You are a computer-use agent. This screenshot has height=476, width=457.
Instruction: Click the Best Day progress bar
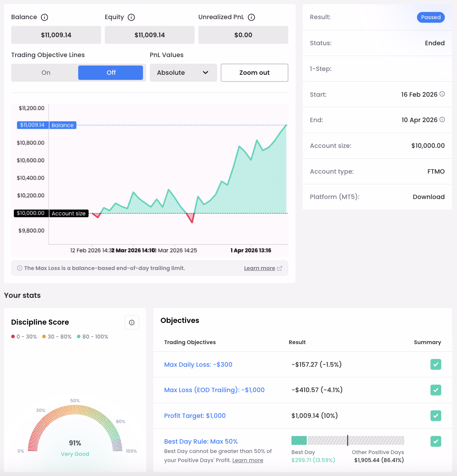coord(348,441)
